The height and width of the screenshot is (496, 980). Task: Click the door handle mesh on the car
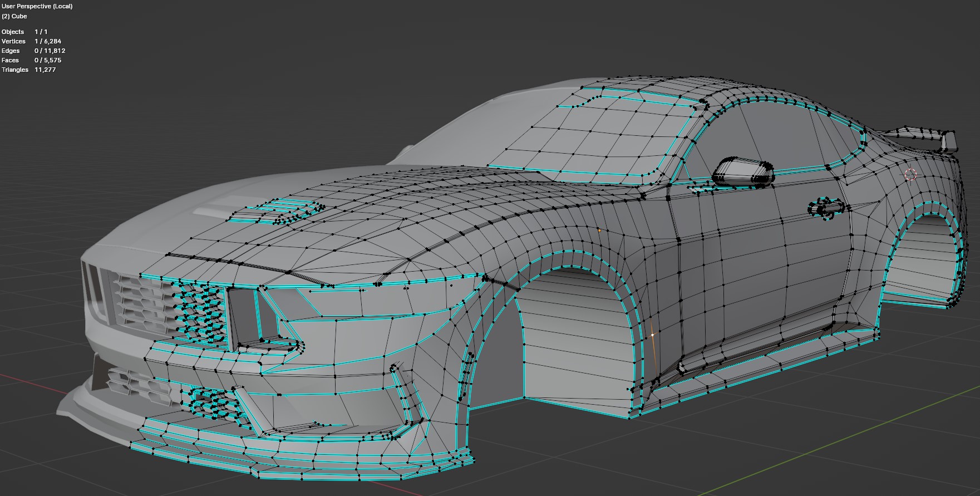(826, 209)
